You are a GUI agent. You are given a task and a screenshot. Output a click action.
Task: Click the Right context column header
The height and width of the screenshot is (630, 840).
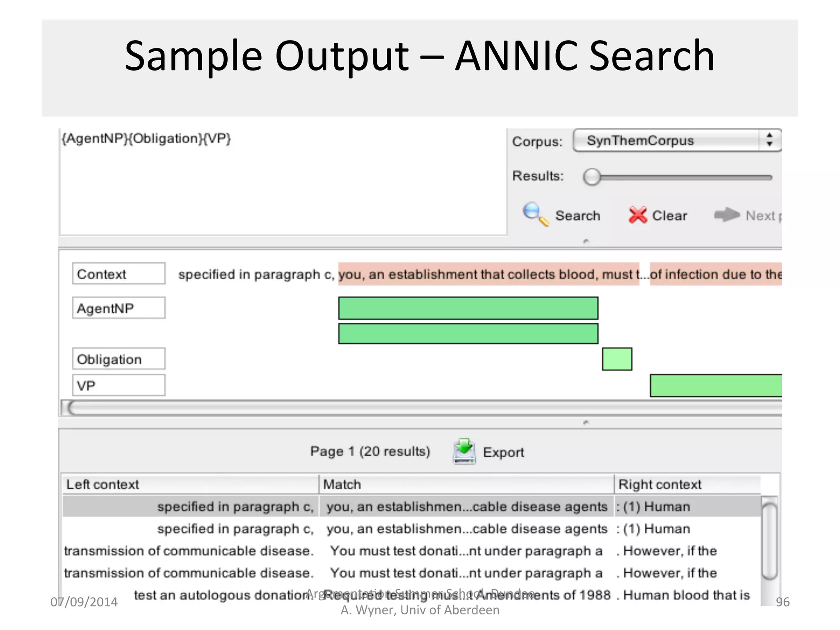pyautogui.click(x=687, y=484)
